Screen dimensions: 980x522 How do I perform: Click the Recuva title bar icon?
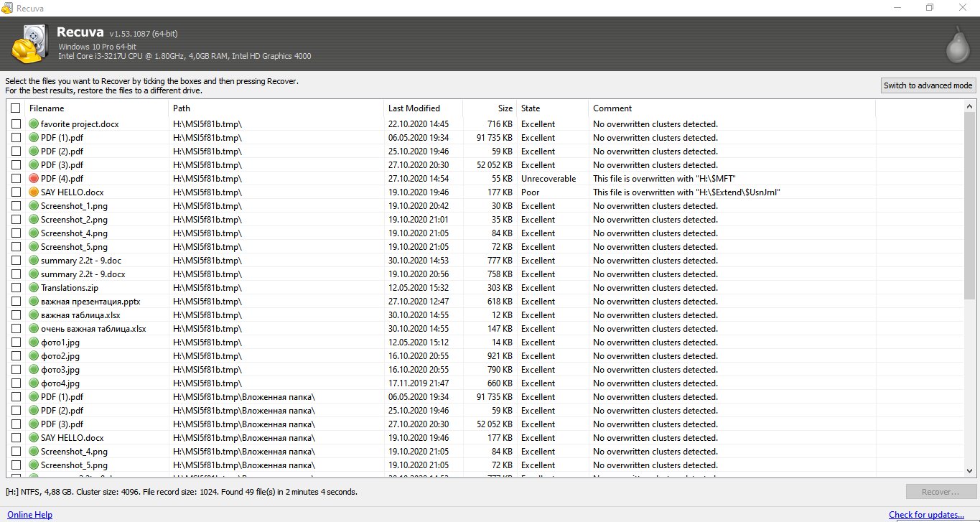click(7, 7)
